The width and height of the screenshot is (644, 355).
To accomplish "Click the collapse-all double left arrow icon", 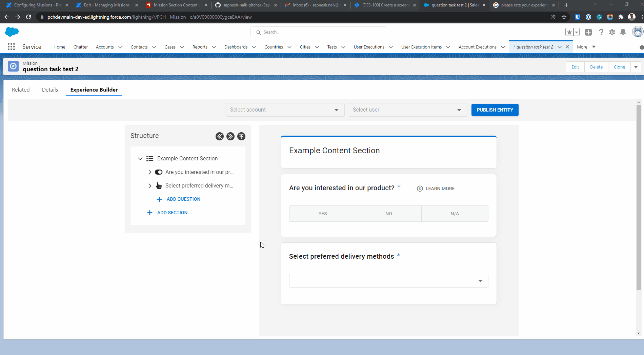I will 220,136.
